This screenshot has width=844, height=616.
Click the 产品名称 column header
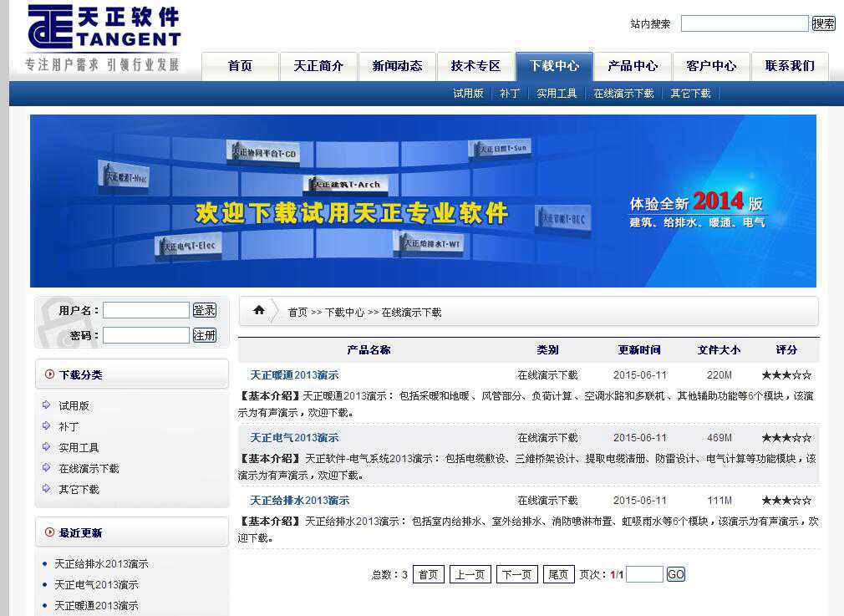tap(369, 350)
